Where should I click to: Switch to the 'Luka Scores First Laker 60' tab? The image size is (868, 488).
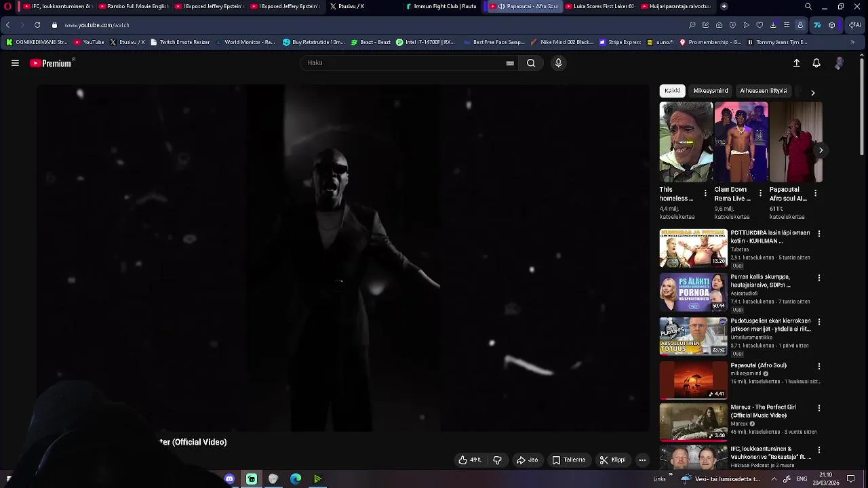coord(598,6)
